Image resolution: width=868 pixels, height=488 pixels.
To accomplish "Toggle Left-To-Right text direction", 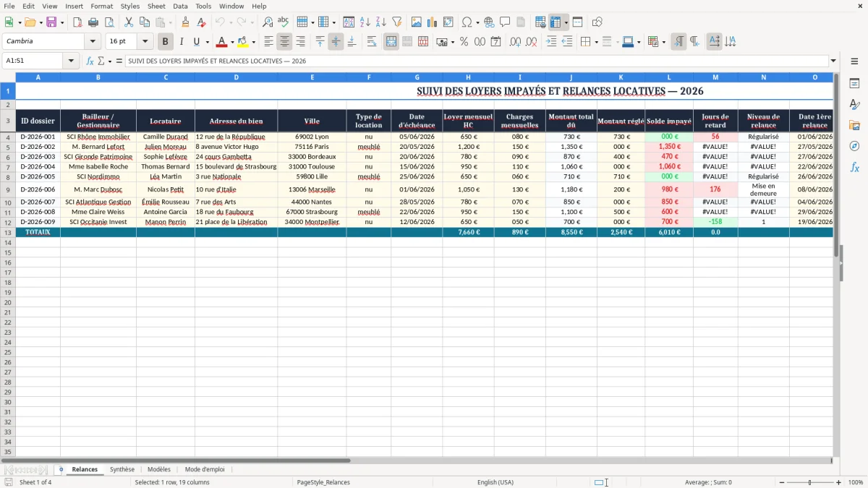I will [x=678, y=42].
